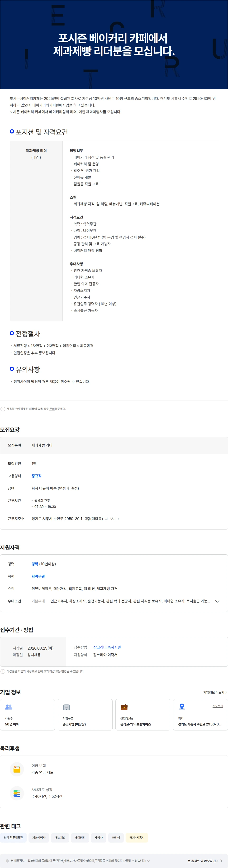Click 회사 내규에 따름 (면접 후 결정) salary text

coord(55,488)
